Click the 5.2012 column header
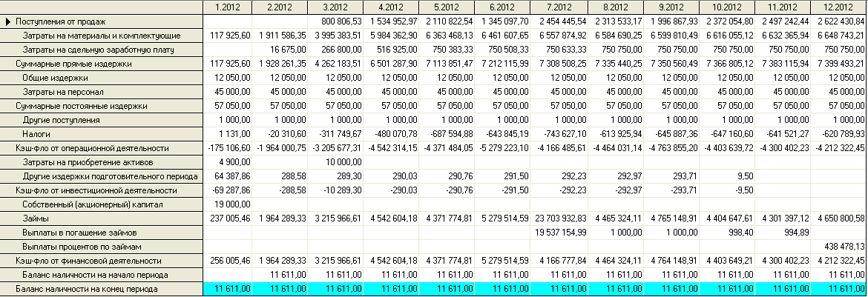868x297 pixels. [x=447, y=7]
